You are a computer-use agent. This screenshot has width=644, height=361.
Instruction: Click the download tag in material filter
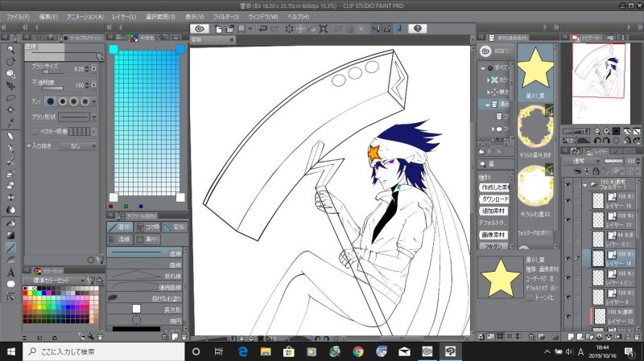[494, 199]
